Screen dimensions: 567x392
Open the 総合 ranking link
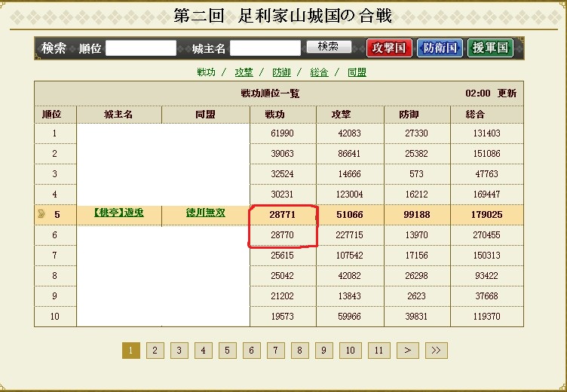pos(319,72)
